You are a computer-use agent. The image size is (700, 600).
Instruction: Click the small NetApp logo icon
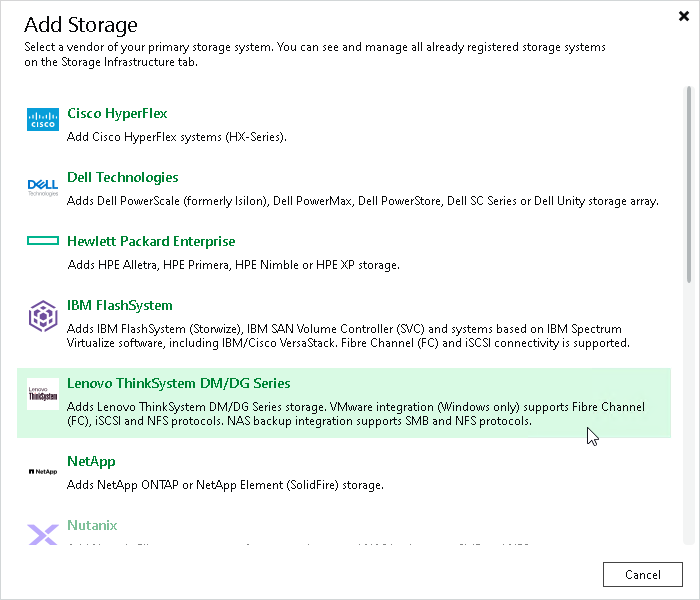tap(43, 471)
